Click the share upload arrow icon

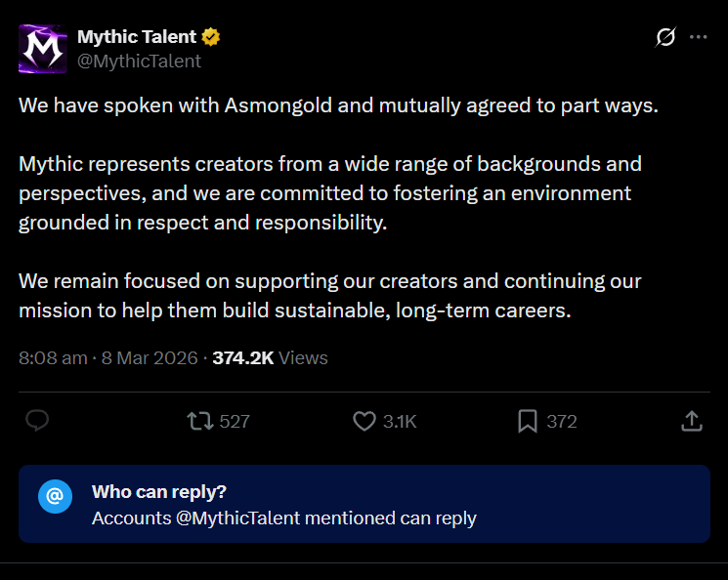pos(691,421)
